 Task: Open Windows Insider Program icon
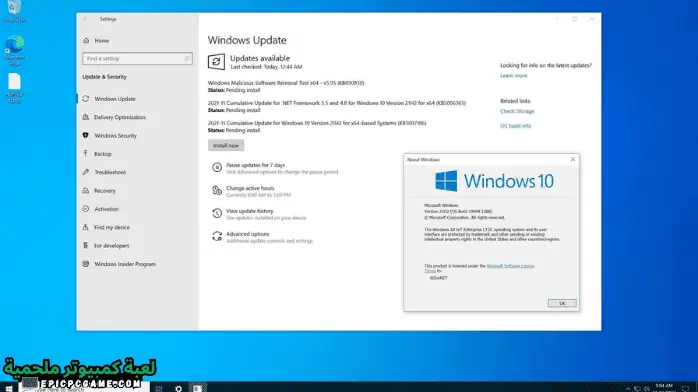pos(85,264)
